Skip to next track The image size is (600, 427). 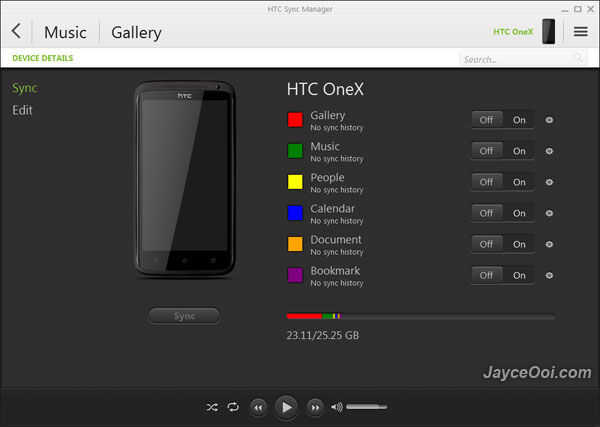pos(315,407)
